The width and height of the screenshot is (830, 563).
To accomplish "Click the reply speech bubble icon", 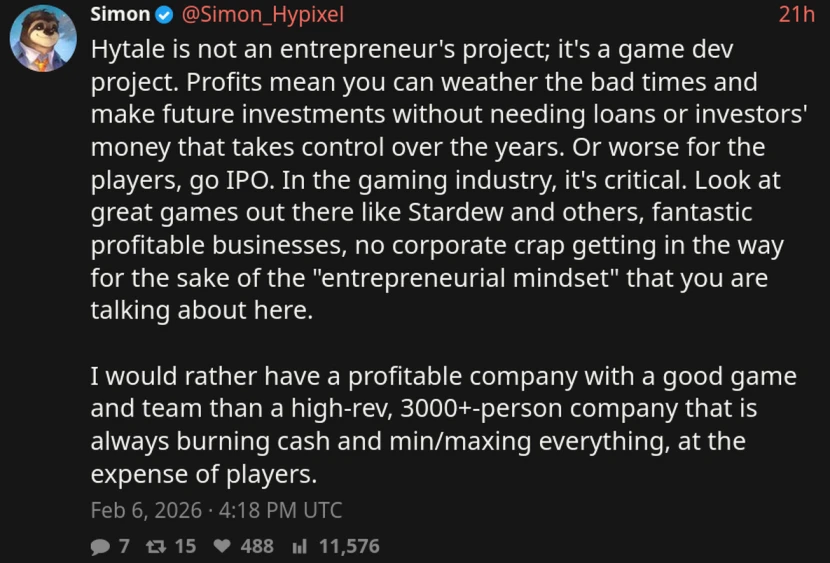I will tap(100, 546).
